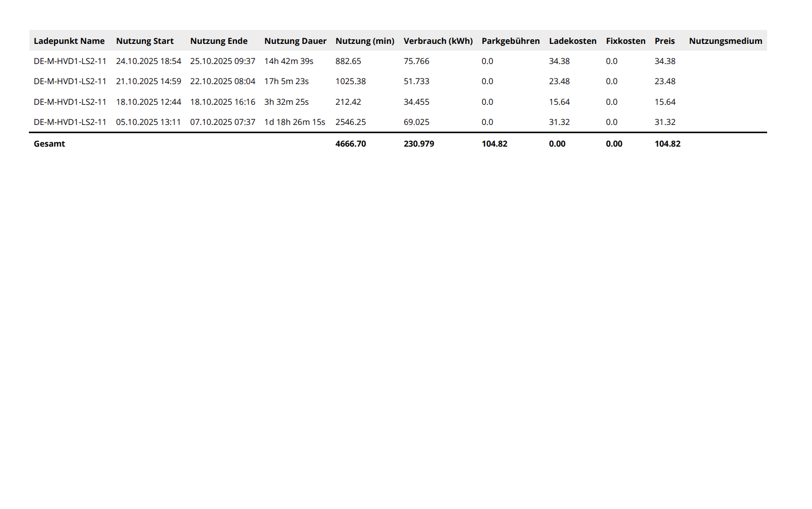This screenshot has width=812, height=509.
Task: Select usage minutes value "2546.25"
Action: click(351, 122)
